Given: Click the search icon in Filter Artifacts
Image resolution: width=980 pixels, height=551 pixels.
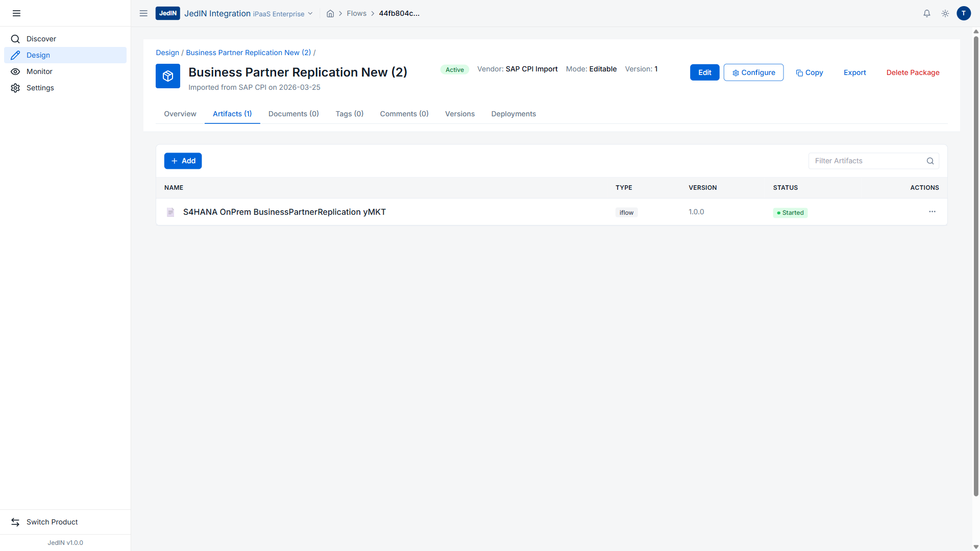Looking at the screenshot, I should (x=930, y=161).
